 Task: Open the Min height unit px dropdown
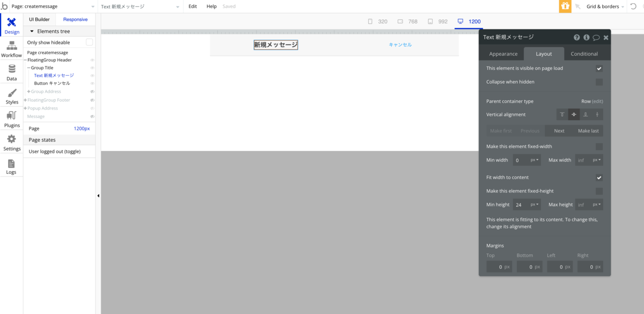[x=535, y=205]
